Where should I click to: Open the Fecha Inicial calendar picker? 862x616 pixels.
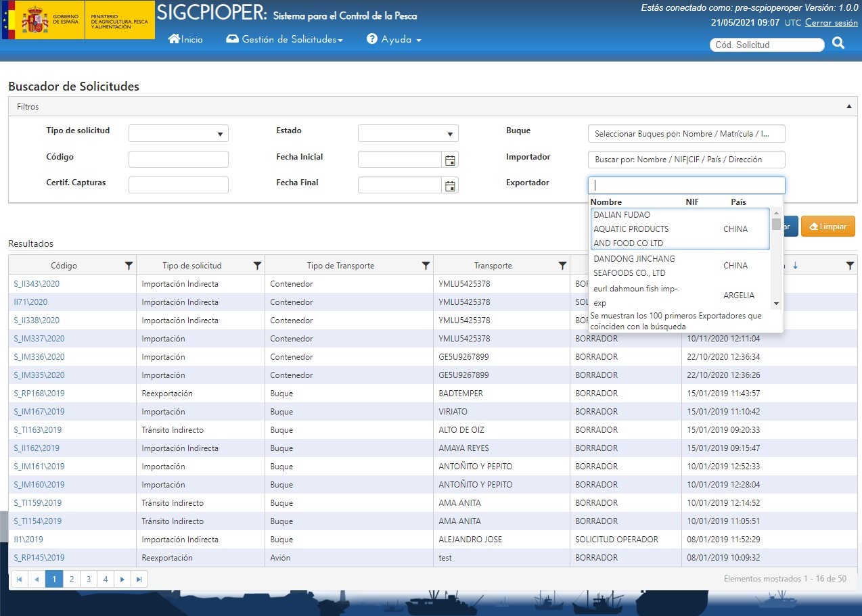click(450, 160)
